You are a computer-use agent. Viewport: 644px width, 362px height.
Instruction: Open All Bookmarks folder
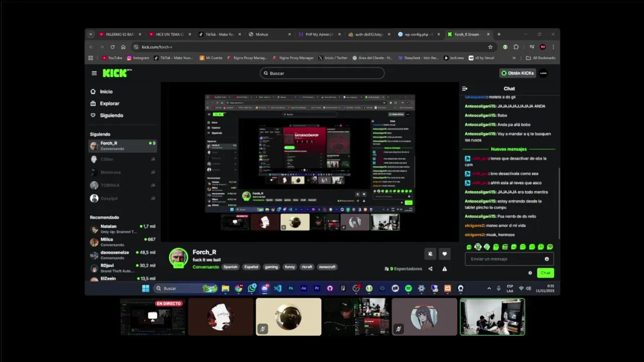541,58
